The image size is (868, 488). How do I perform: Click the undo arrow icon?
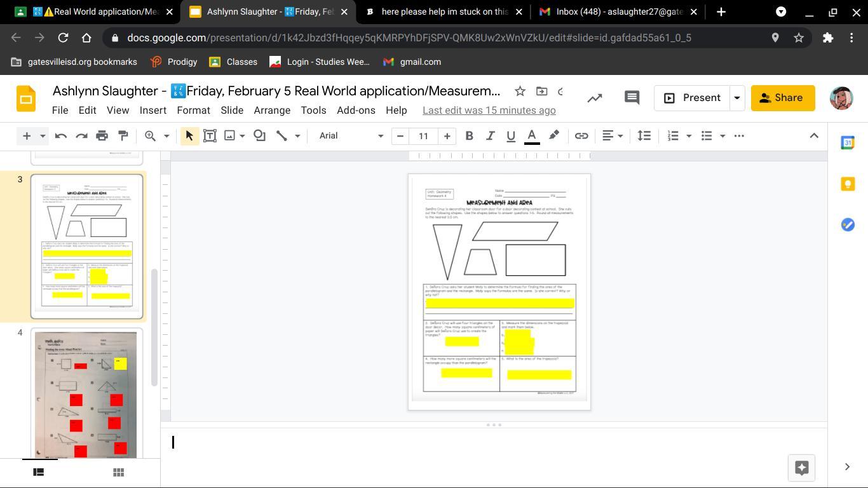61,135
